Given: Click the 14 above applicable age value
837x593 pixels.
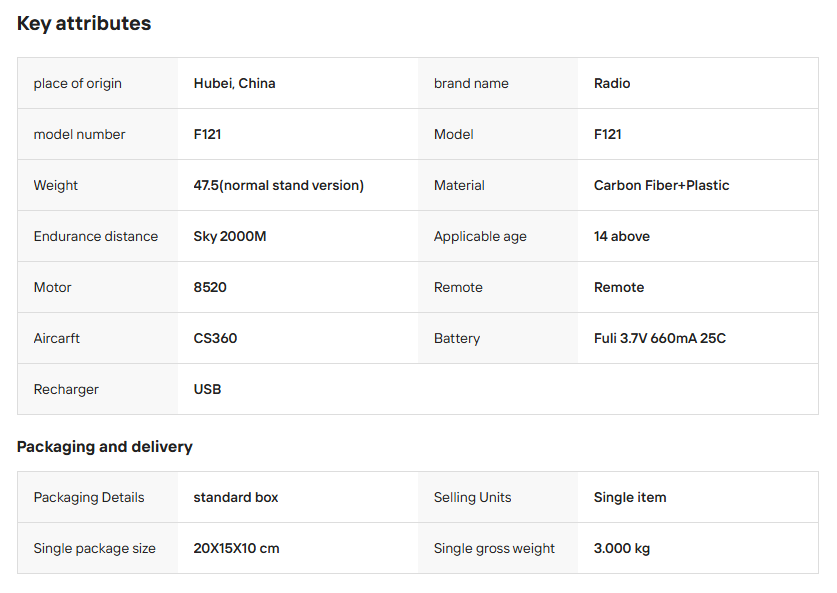Looking at the screenshot, I should coord(621,236).
